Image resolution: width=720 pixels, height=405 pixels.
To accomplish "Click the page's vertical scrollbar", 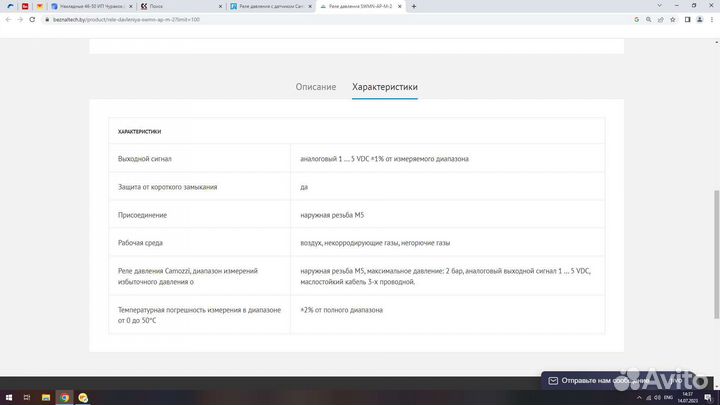I will tap(715, 230).
